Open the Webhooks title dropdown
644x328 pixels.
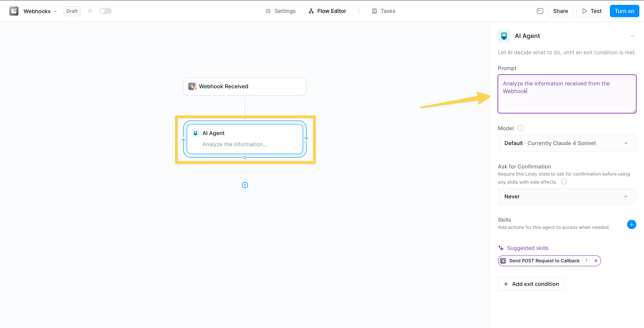[55, 11]
